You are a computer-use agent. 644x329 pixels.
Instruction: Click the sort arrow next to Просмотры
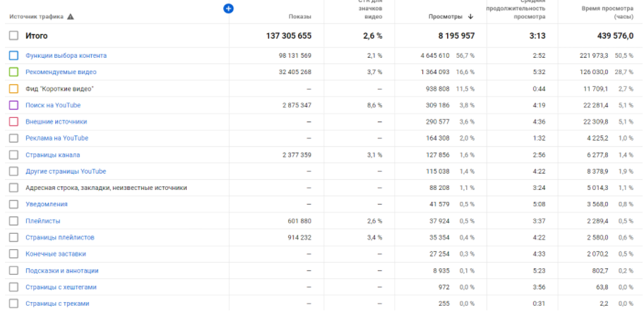pyautogui.click(x=471, y=17)
